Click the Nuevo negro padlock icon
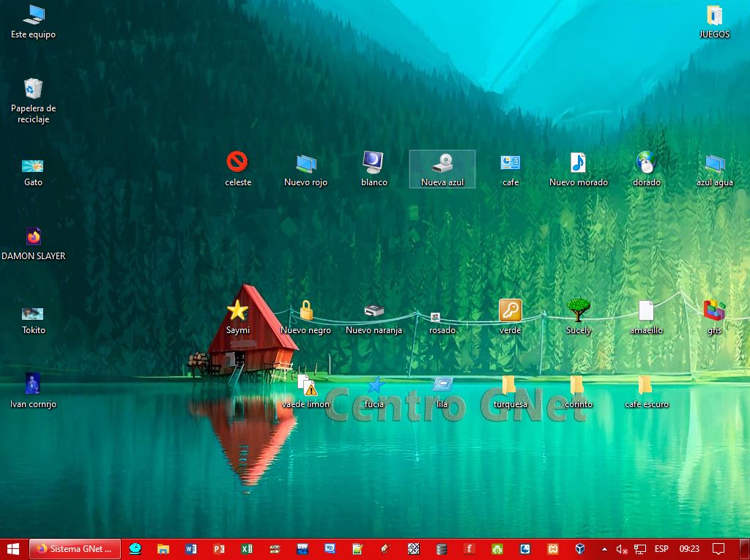This screenshot has height=560, width=750. tap(305, 310)
